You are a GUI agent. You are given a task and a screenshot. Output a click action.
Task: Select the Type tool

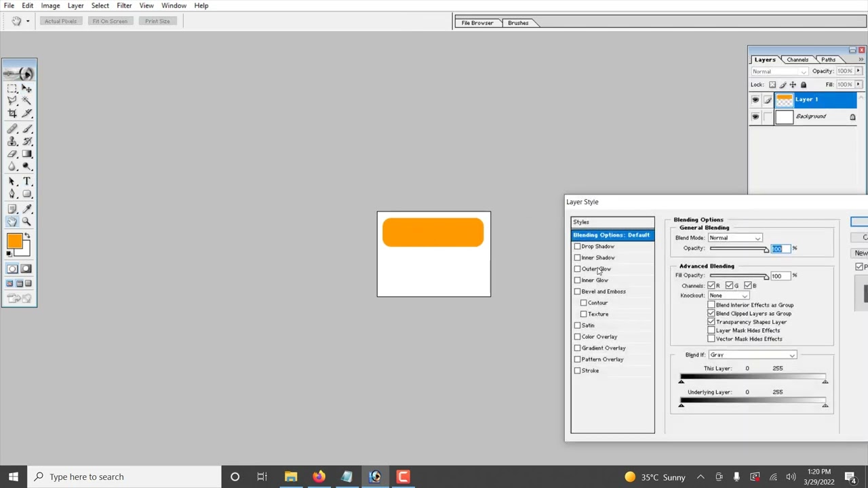(26, 182)
